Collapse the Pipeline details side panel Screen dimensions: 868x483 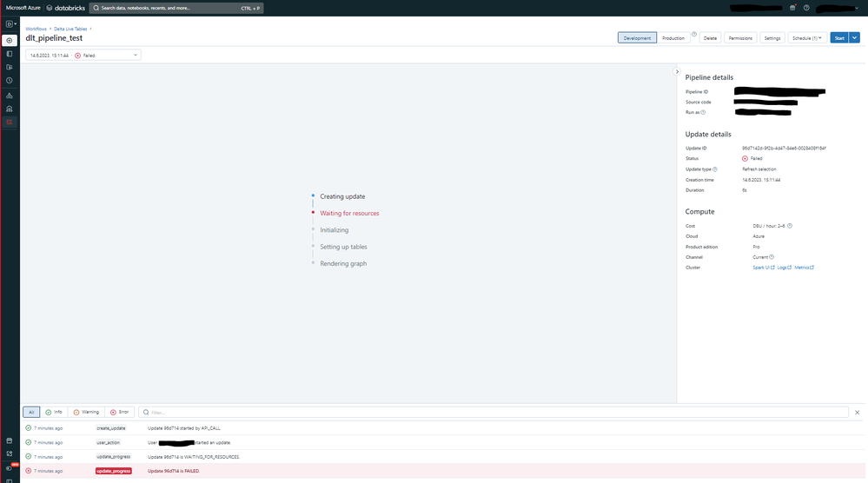pos(677,71)
